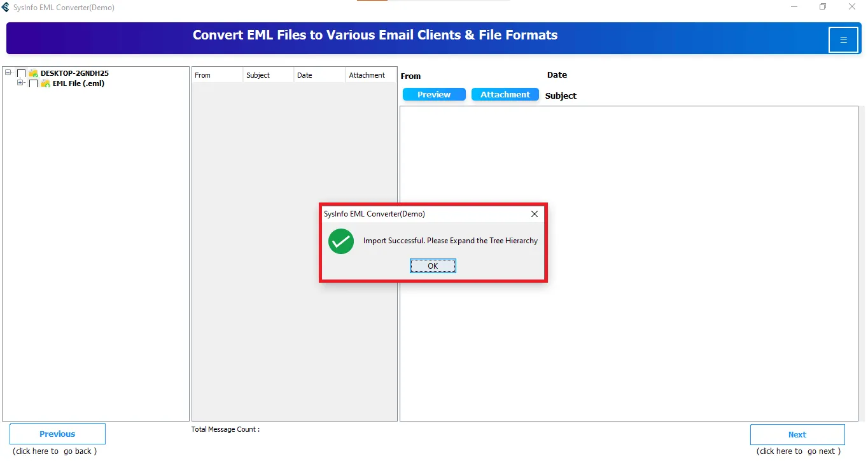Check the EML File (.eml) checkbox

pos(34,83)
